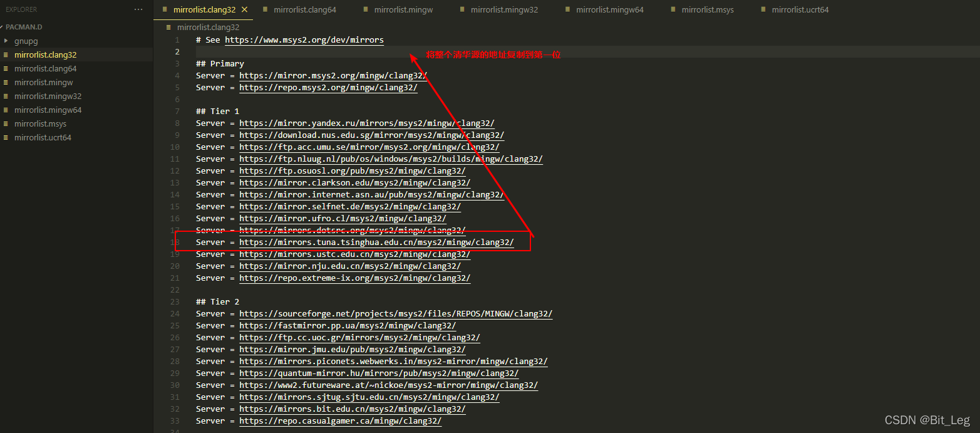The width and height of the screenshot is (980, 433).
Task: Click the mirrorlist.clang32 breadcrumb label
Action: 209,27
